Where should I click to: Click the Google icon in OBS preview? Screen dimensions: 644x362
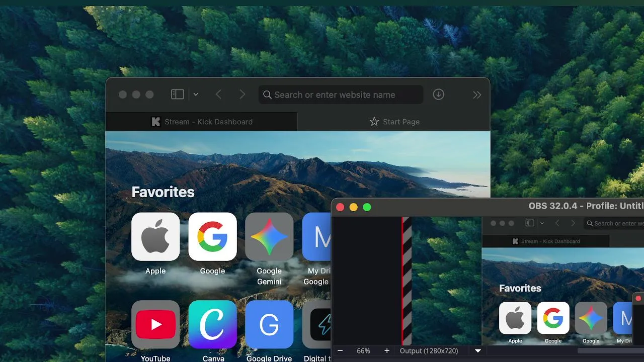553,318
